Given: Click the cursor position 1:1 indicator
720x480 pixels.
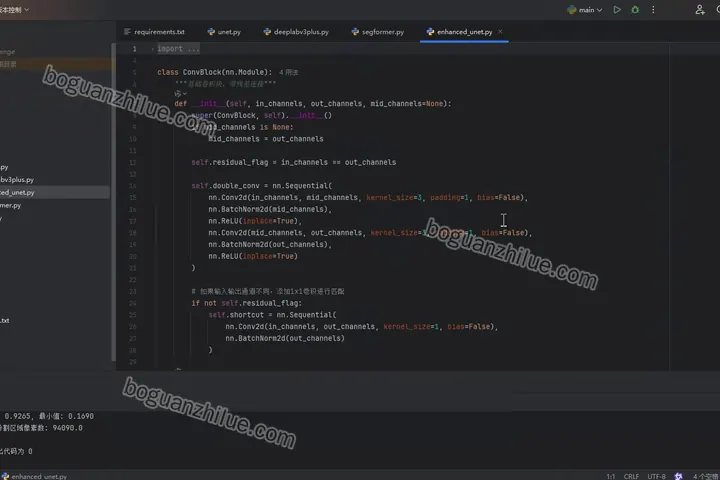Looking at the screenshot, I should (x=611, y=476).
